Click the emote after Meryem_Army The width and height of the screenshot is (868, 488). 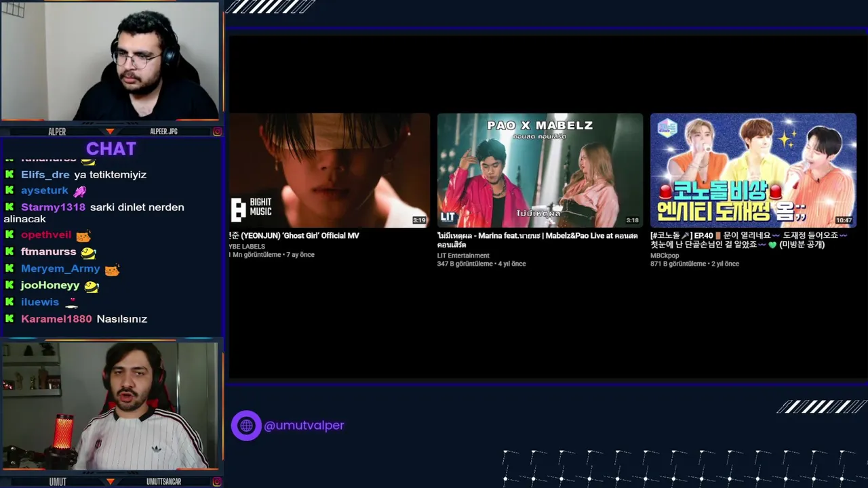point(112,270)
